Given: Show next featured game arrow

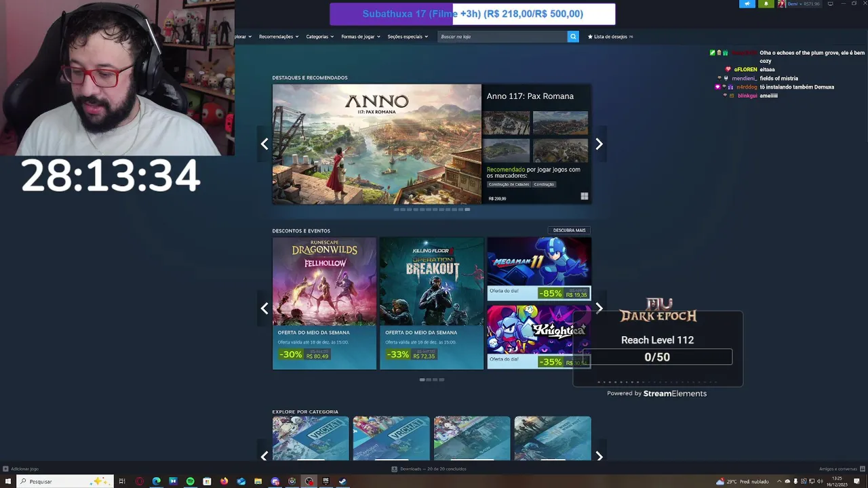Looking at the screenshot, I should (x=599, y=144).
